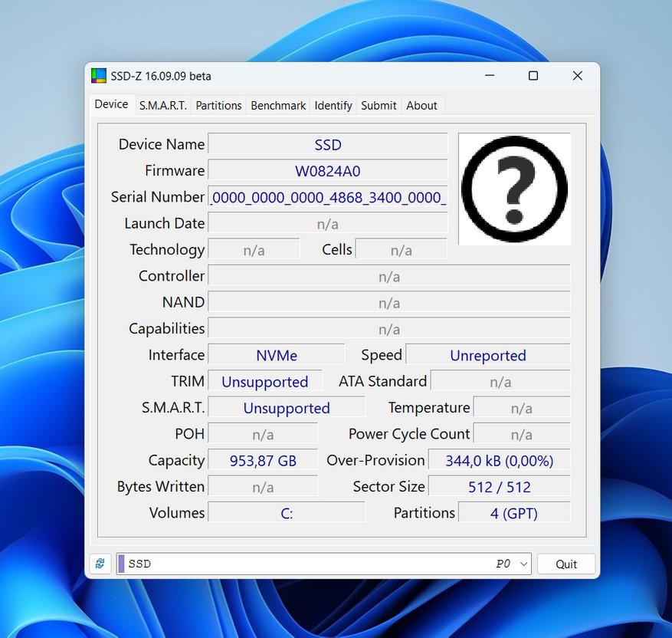Open the Submit tab
672x638 pixels.
[x=379, y=106]
